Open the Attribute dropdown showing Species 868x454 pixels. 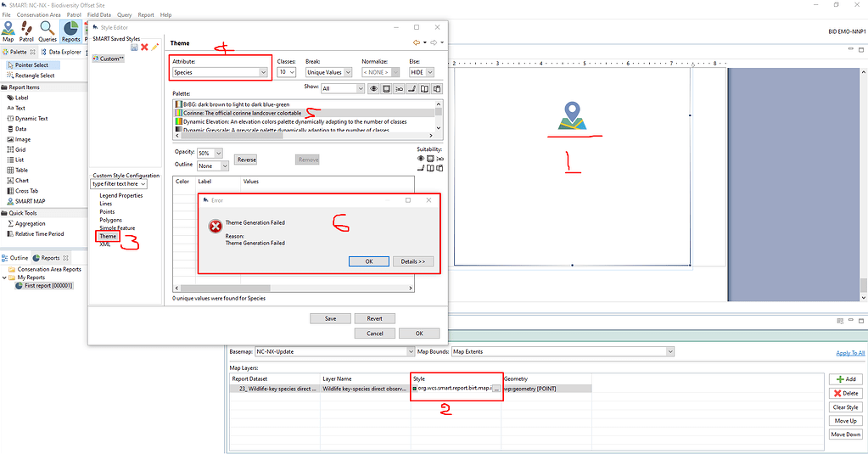pos(221,73)
